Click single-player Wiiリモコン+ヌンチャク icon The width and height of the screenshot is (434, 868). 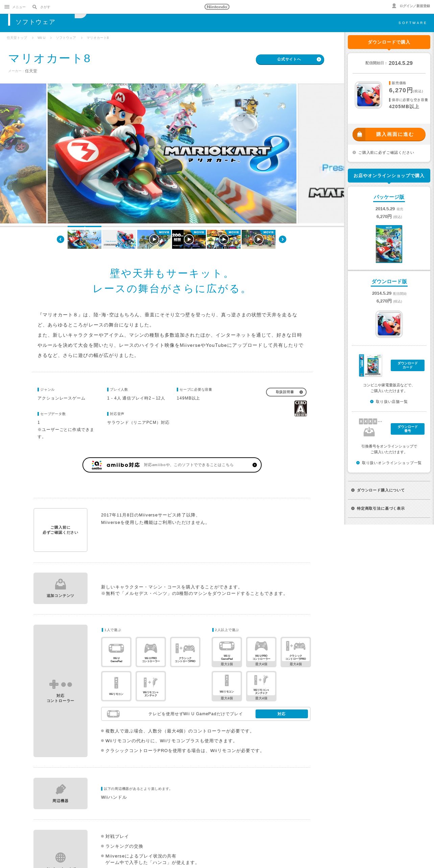click(151, 686)
